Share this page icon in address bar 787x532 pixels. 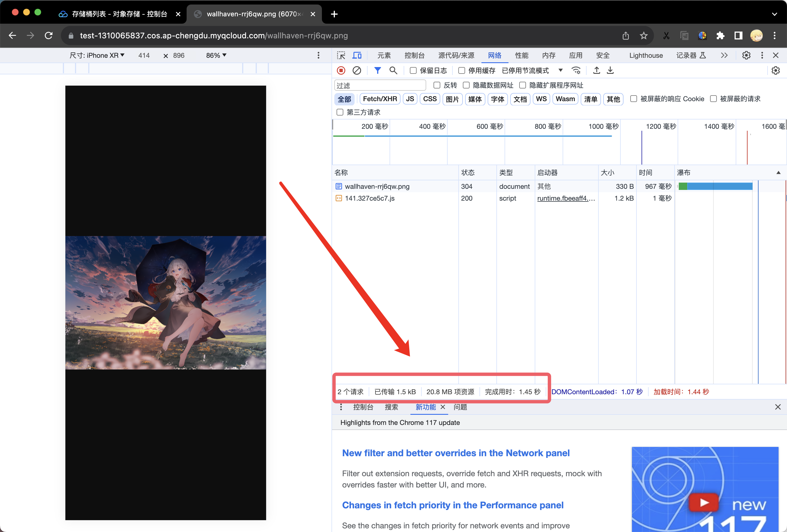tap(625, 36)
